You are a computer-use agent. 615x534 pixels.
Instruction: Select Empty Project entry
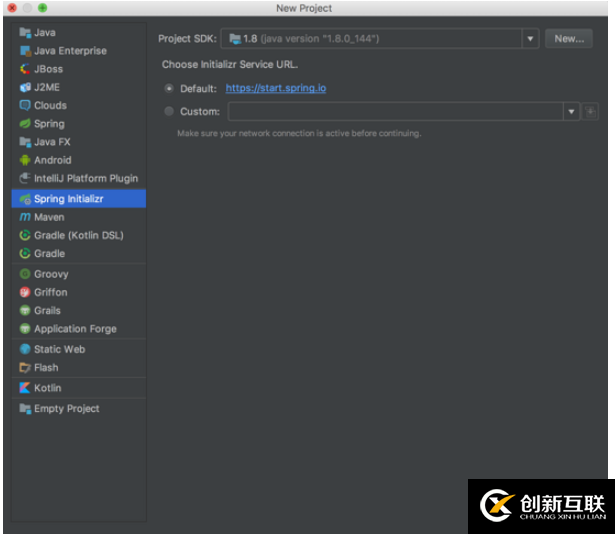[x=79, y=408]
